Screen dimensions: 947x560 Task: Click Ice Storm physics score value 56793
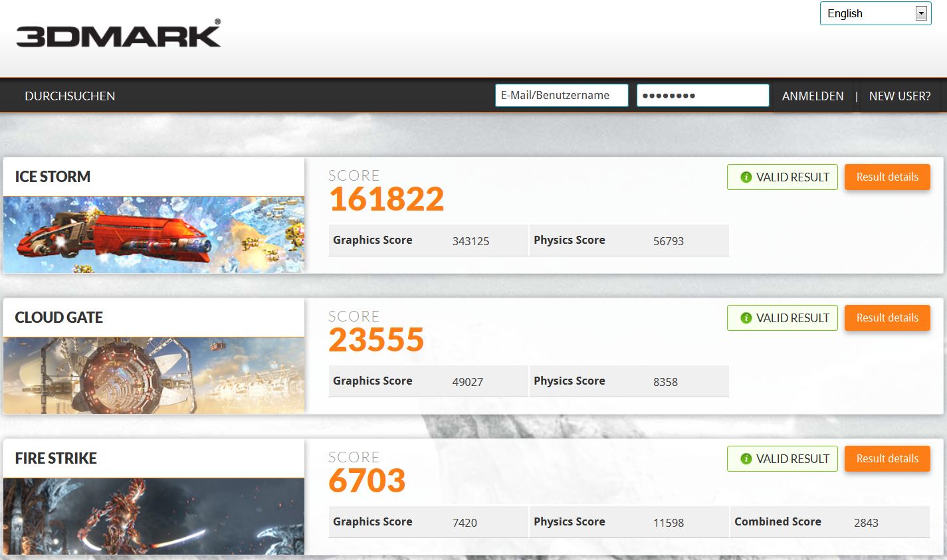668,241
